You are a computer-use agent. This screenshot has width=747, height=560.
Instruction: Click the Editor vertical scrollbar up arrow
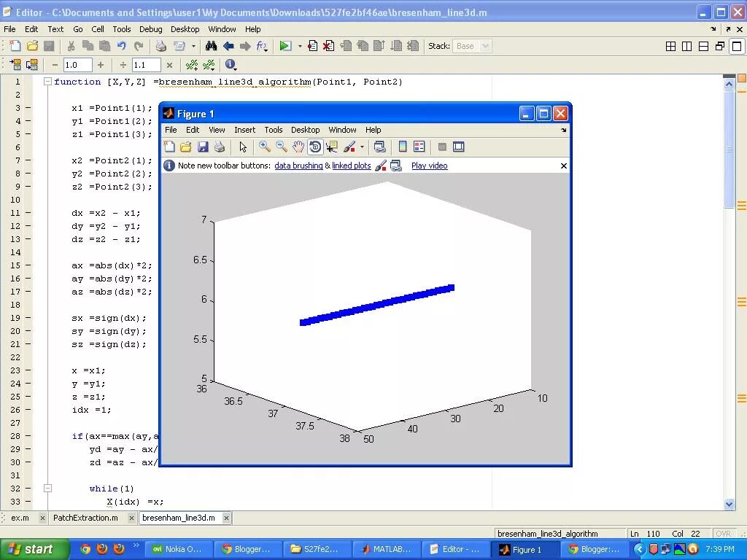click(x=729, y=85)
